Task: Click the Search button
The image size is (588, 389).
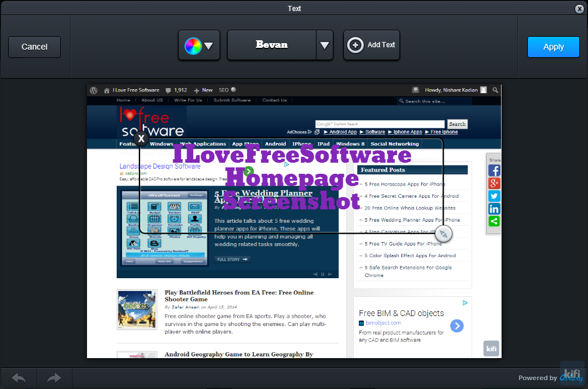Action: pyautogui.click(x=457, y=124)
